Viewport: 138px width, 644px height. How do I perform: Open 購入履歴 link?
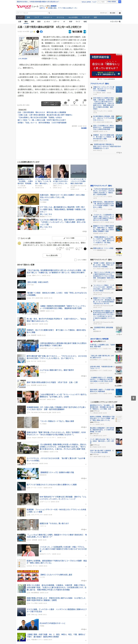point(112,13)
